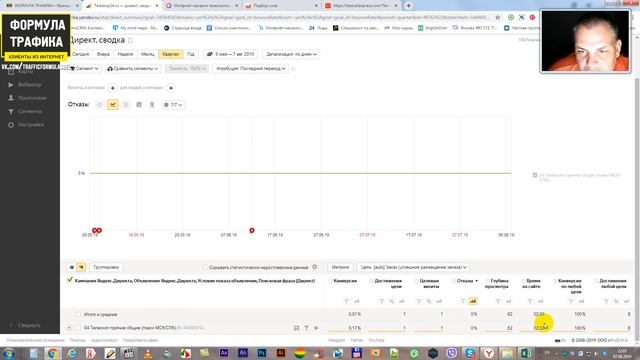Viewport: 640px width, 360px height.
Task: Toggle the header checkbox for Кампания Яндекс.Директа
Action: tap(70, 280)
